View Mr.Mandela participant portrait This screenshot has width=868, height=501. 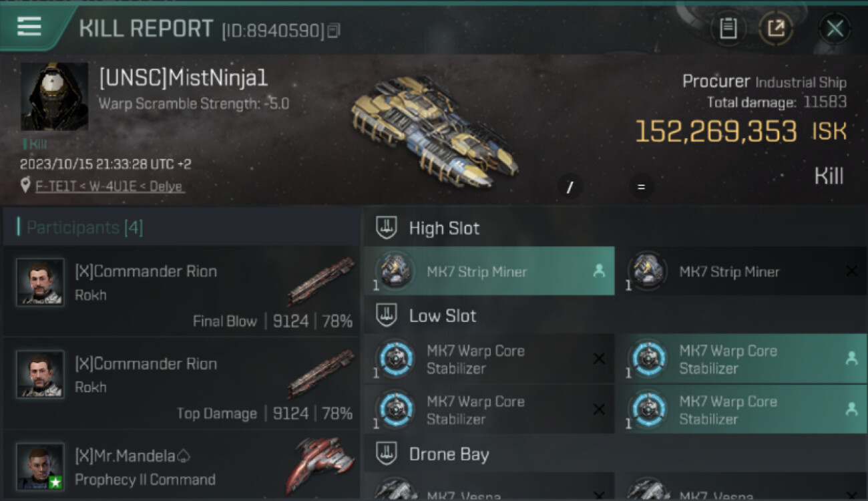coord(41,466)
